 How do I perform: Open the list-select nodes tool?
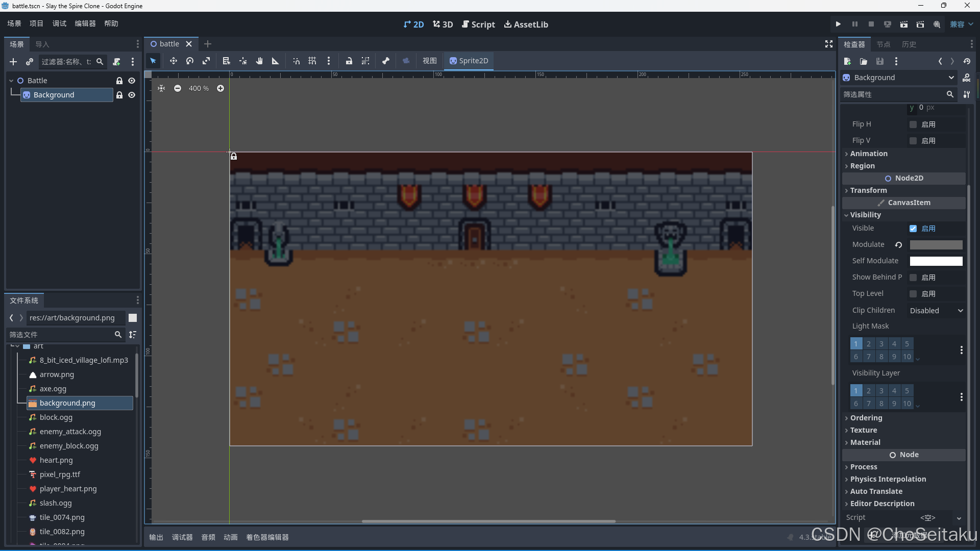click(x=227, y=61)
